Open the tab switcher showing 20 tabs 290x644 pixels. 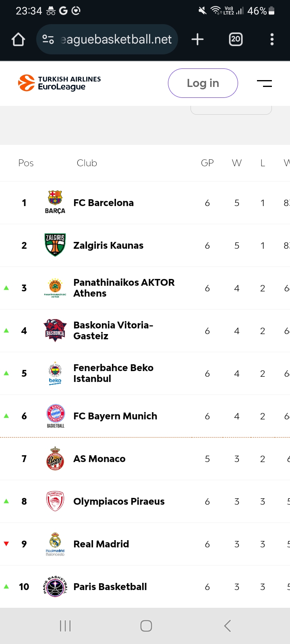click(x=236, y=39)
